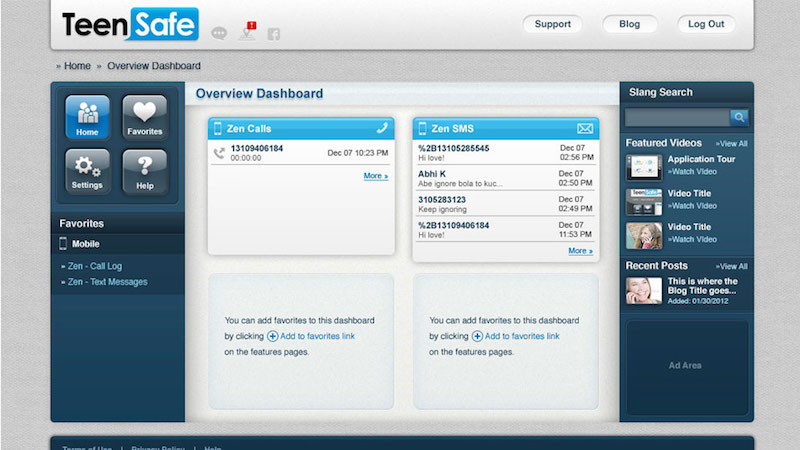Click the notification icon with red badge
The image size is (800, 450).
[248, 32]
